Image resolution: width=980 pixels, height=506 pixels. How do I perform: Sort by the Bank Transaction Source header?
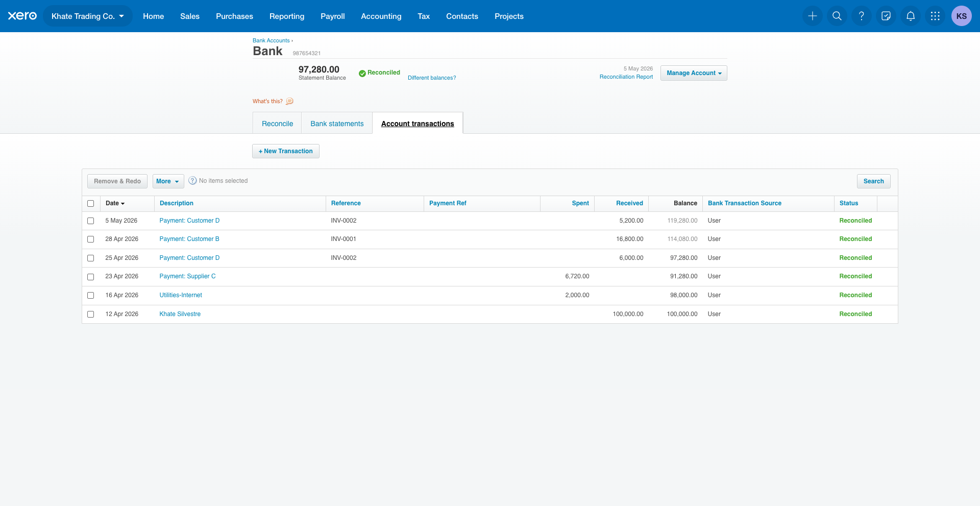point(744,203)
